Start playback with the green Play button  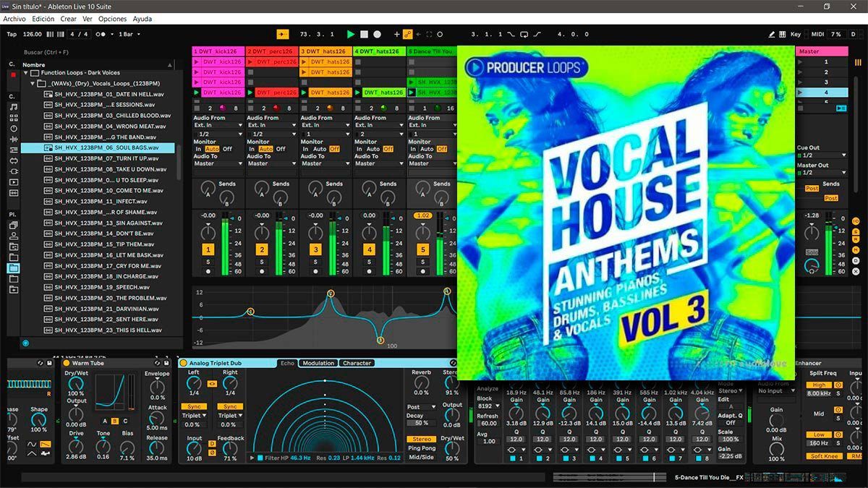[351, 34]
